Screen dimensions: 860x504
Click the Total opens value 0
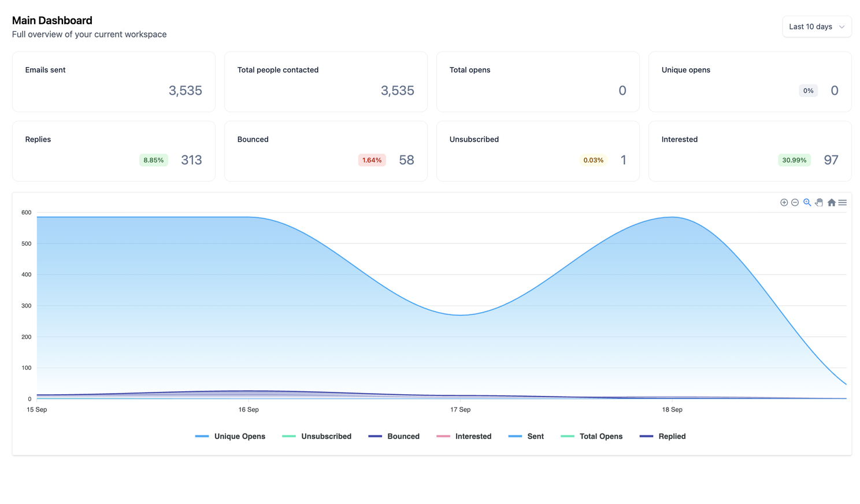[622, 91]
